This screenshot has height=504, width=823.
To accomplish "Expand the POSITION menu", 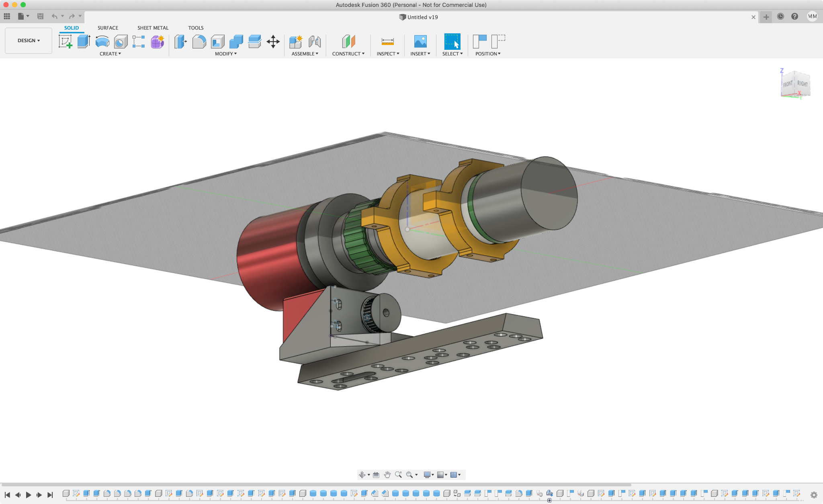I will pyautogui.click(x=488, y=54).
